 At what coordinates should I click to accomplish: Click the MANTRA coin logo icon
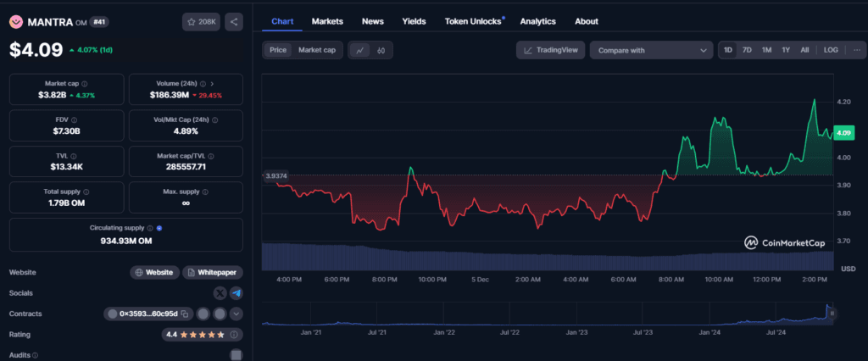(x=15, y=21)
